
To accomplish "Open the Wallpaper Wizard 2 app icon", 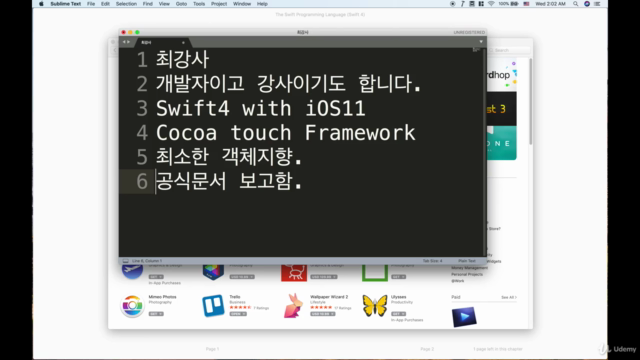I will point(293,306).
